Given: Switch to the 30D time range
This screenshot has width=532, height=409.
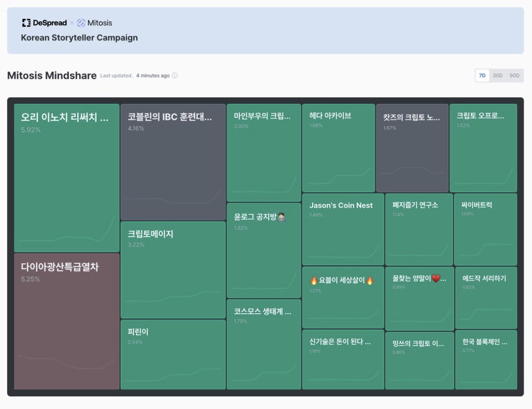Looking at the screenshot, I should (497, 75).
